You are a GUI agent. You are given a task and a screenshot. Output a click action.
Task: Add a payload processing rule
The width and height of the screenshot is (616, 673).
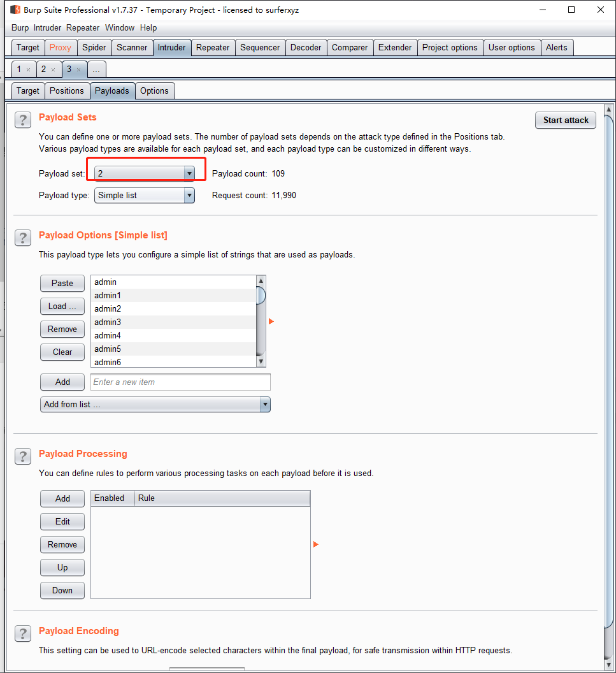click(62, 499)
